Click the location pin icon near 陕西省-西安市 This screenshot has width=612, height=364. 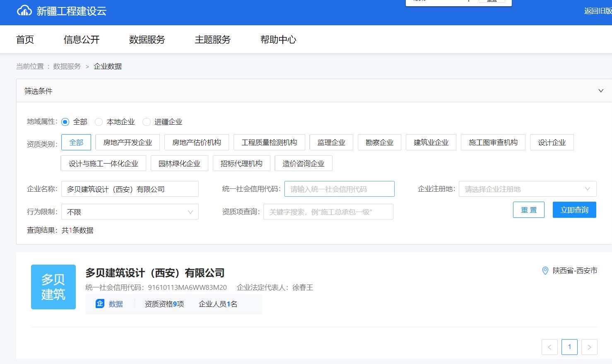point(545,270)
